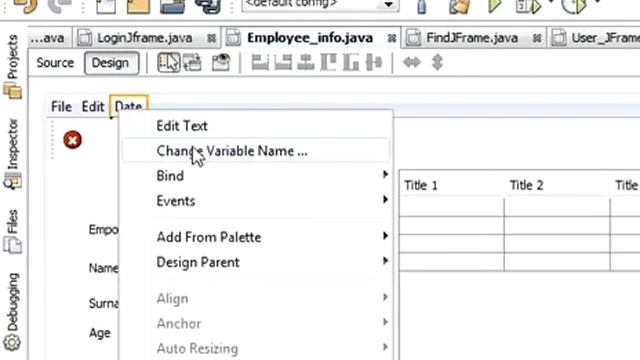Click the second alignment icon in the designer toolbar
This screenshot has width=640, height=360.
(x=283, y=63)
